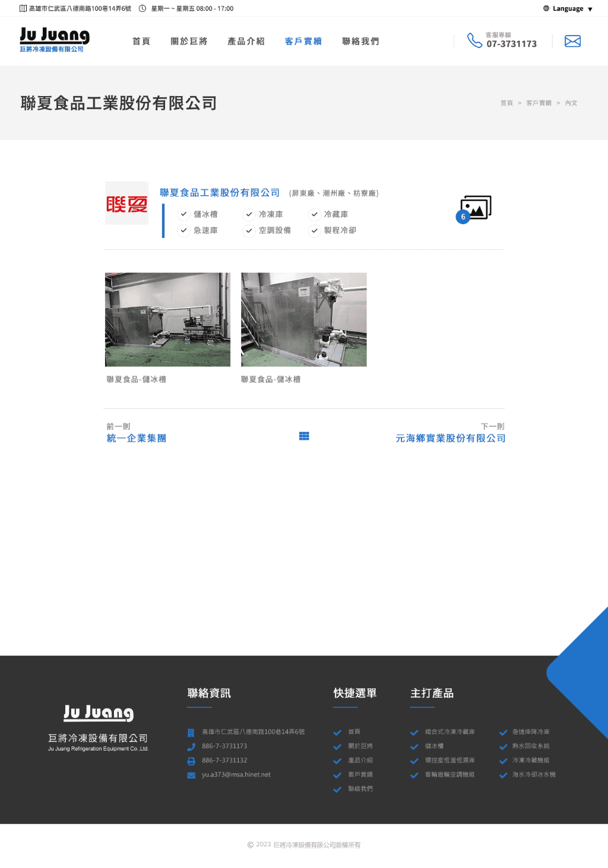Screen dimensions: 608x868
Task: Open footer product 海水冷卻冰水機
Action: tap(534, 774)
